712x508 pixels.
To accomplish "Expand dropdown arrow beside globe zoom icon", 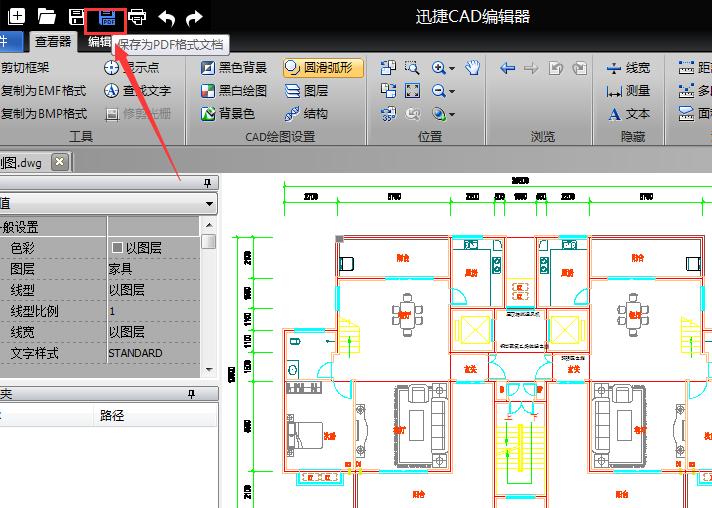I will point(452,114).
